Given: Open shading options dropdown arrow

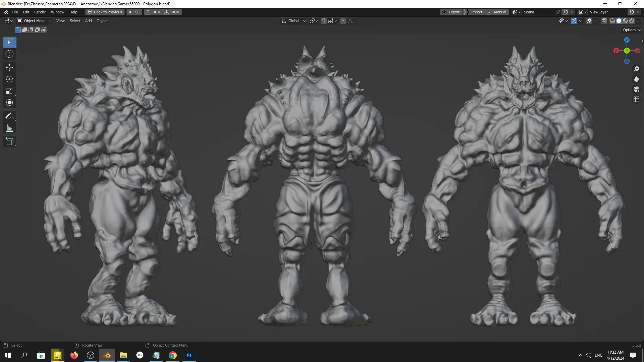Looking at the screenshot, I should 638,21.
